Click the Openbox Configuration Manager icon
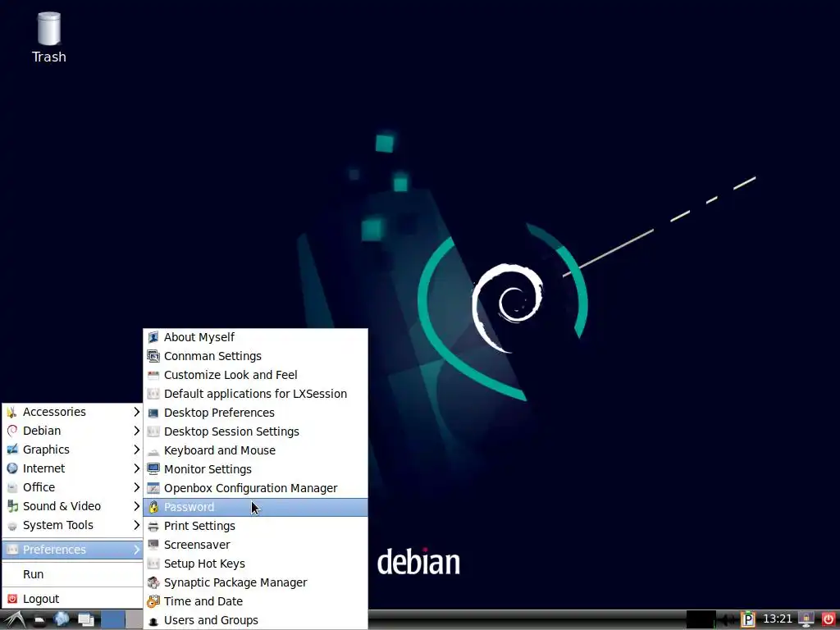Screen dimensions: 840x630 pos(153,488)
